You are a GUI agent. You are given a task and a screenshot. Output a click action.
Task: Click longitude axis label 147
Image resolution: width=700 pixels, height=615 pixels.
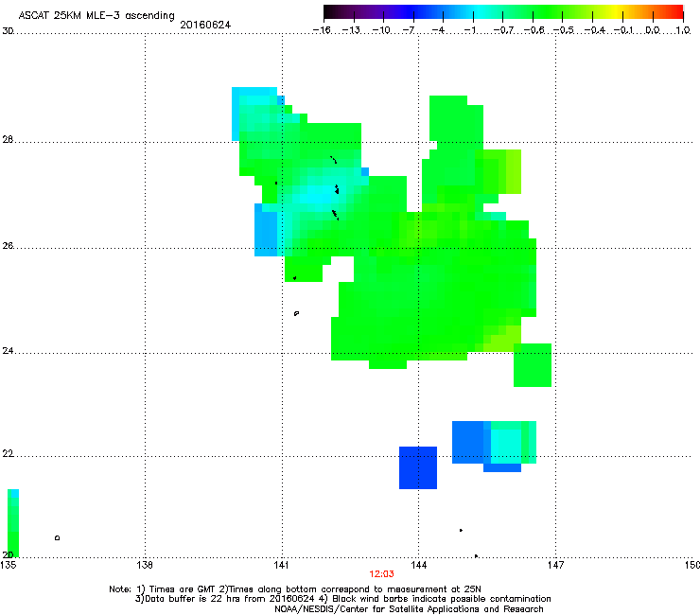click(555, 565)
